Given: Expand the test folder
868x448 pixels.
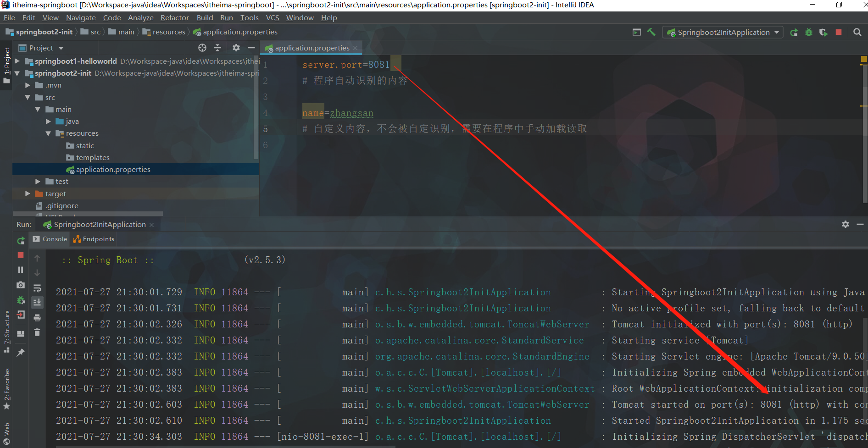Looking at the screenshot, I should click(x=38, y=182).
